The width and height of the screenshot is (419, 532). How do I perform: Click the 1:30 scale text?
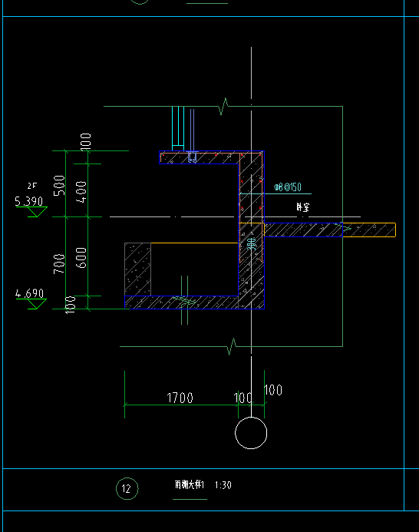tap(223, 485)
